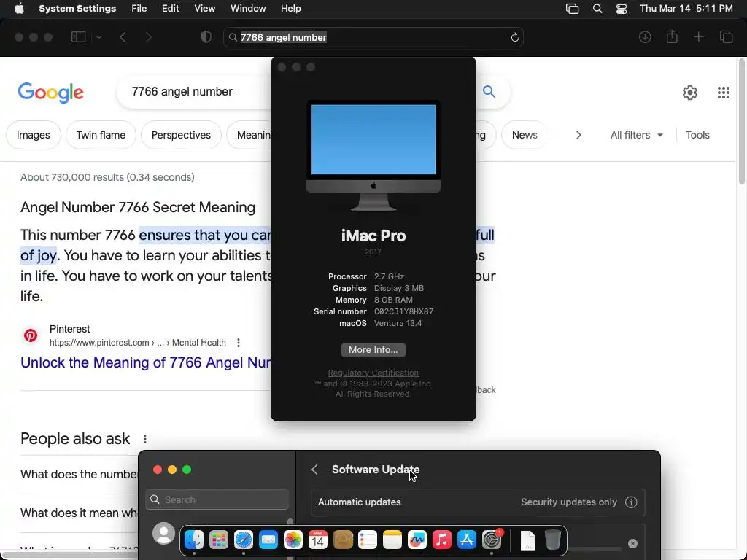The height and width of the screenshot is (560, 747).
Task: Click the Safari vertical scrollbar
Action: coord(741,122)
